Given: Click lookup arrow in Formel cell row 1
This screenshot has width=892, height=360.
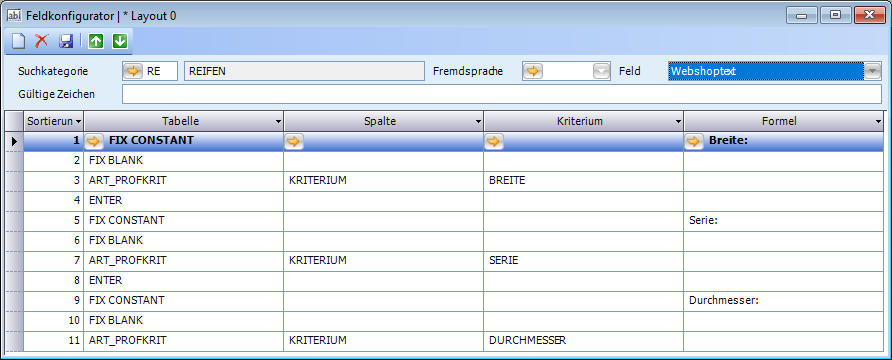Looking at the screenshot, I should click(693, 141).
